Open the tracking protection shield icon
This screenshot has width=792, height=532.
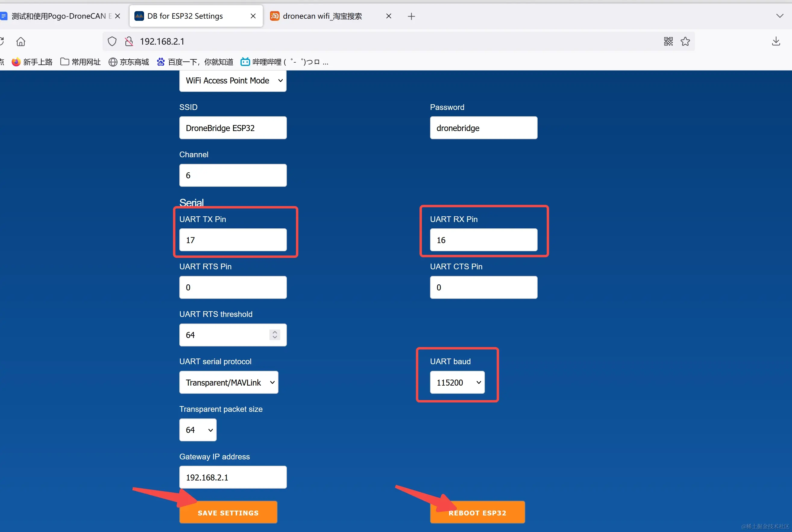(x=112, y=41)
